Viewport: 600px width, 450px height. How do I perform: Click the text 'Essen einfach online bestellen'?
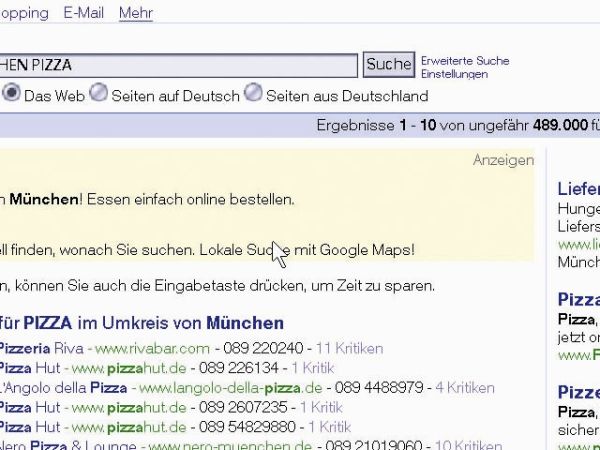[189, 199]
